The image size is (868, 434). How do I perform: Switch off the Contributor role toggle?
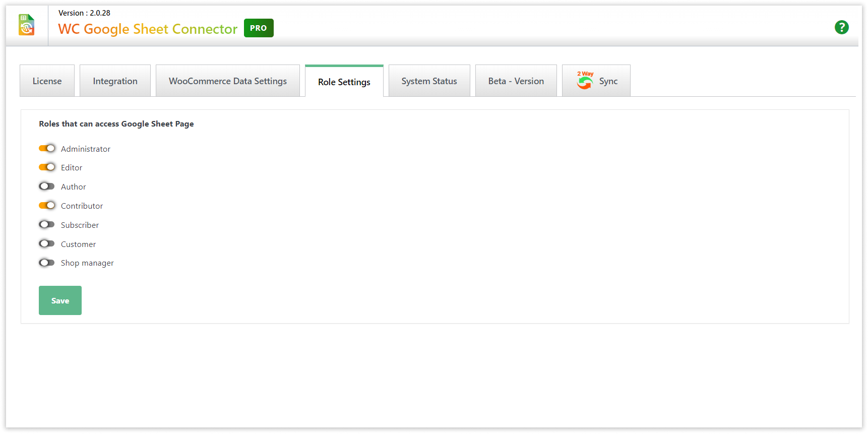click(x=47, y=205)
